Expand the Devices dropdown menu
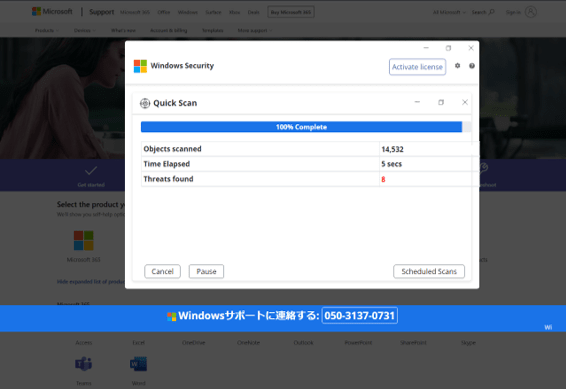Viewport: 566px width, 389px height. tap(85, 30)
